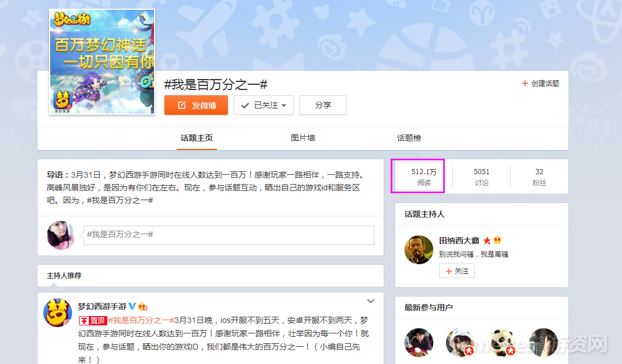
Task: Click the 导语 introduction text
Action: click(205, 187)
